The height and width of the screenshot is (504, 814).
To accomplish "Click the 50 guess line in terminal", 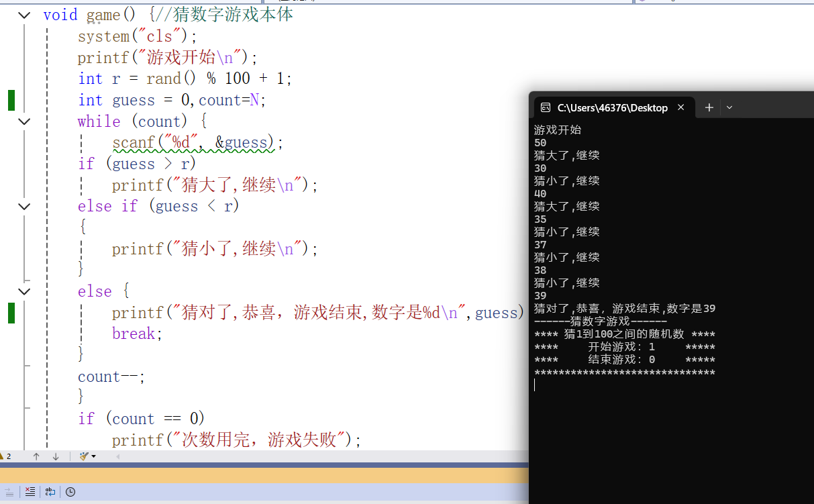I will coord(540,143).
